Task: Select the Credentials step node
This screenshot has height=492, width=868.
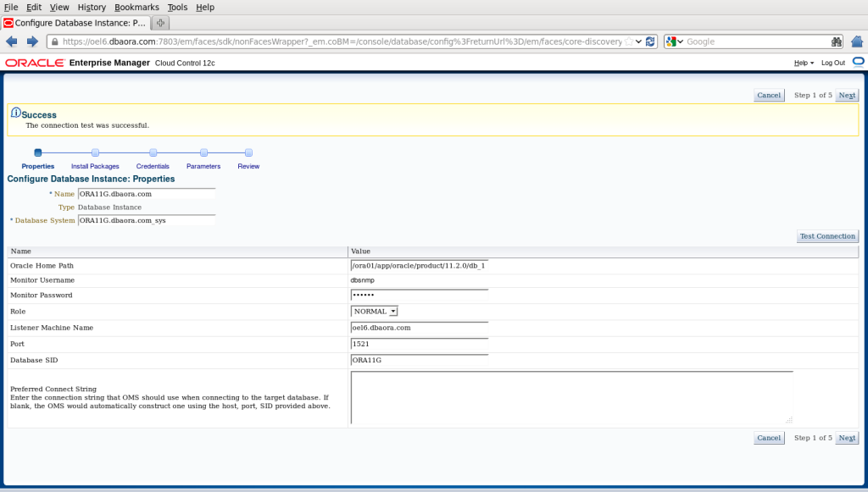Action: (153, 152)
